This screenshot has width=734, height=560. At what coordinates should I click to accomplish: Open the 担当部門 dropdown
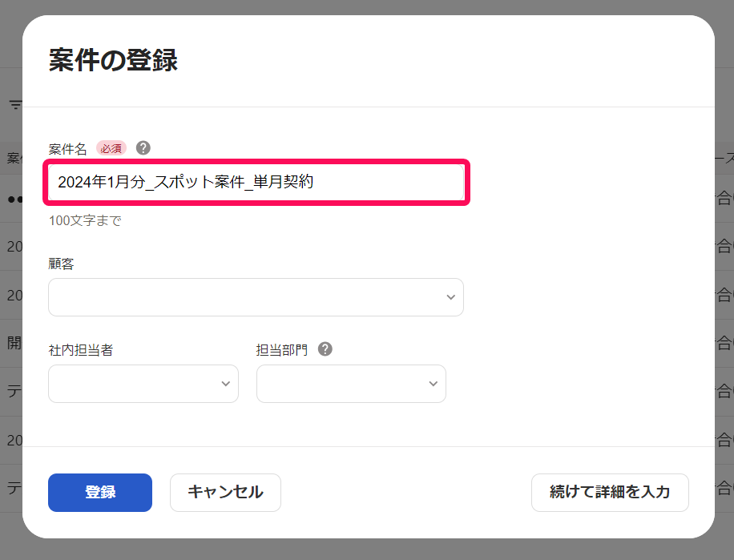click(351, 384)
